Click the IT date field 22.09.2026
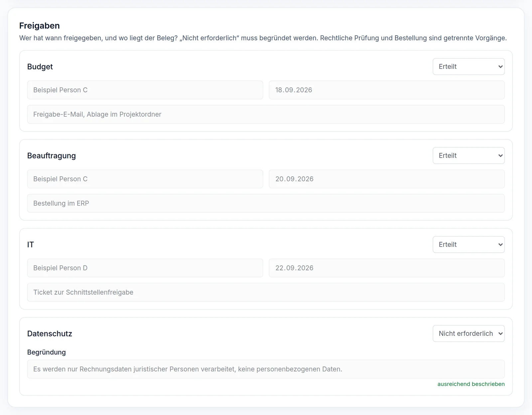 click(x=387, y=268)
